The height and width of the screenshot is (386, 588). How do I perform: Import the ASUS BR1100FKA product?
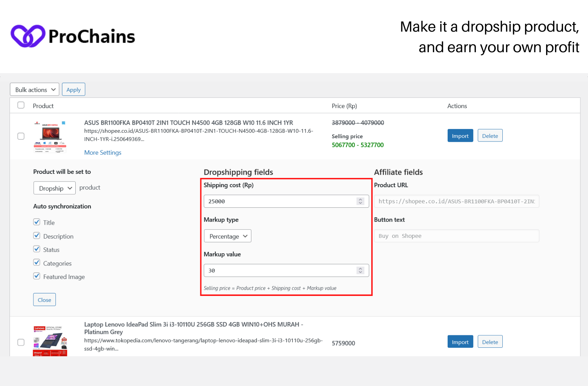pyautogui.click(x=460, y=136)
